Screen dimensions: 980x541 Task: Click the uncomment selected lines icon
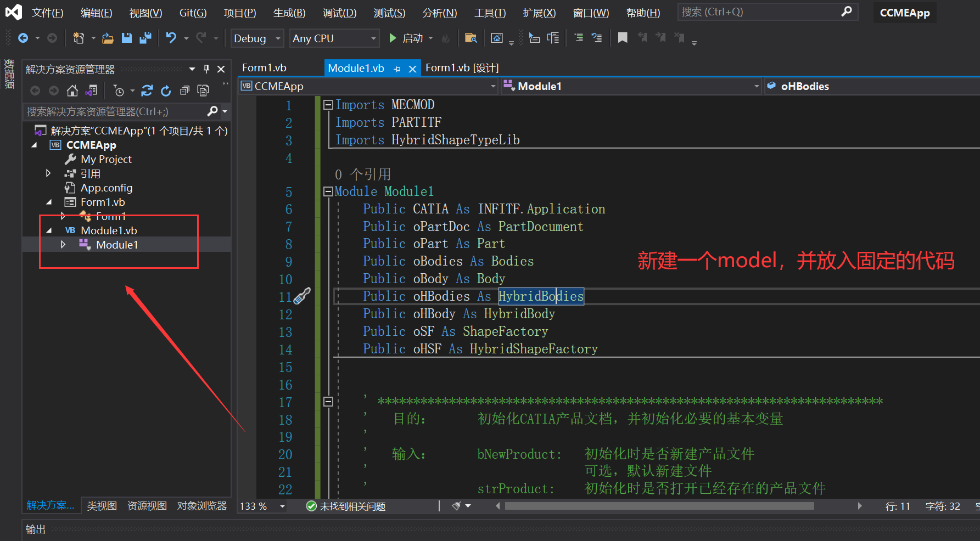[597, 38]
